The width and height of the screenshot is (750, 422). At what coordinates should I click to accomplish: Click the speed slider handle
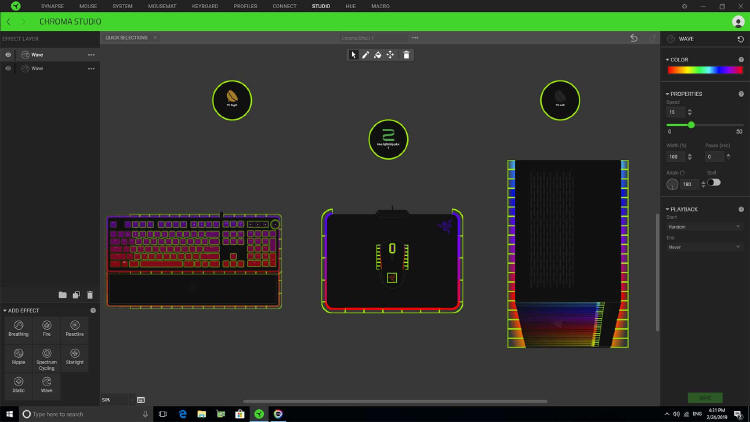click(x=691, y=125)
